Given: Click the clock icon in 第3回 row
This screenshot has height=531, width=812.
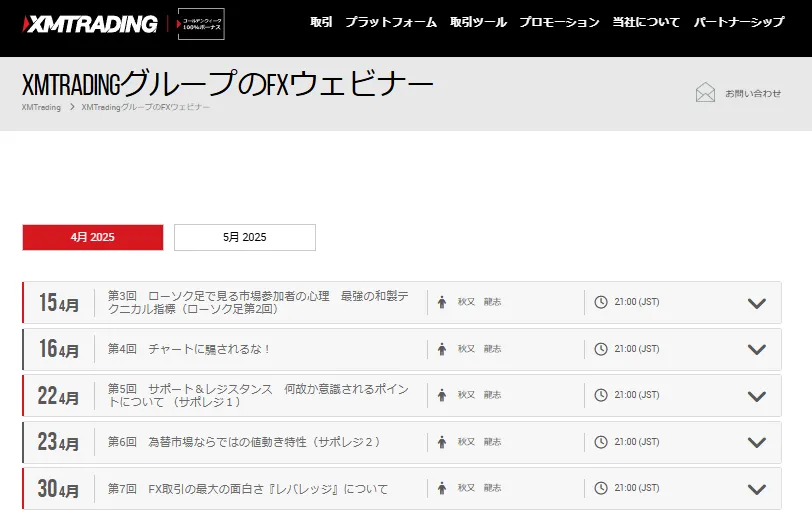Looking at the screenshot, I should point(601,302).
